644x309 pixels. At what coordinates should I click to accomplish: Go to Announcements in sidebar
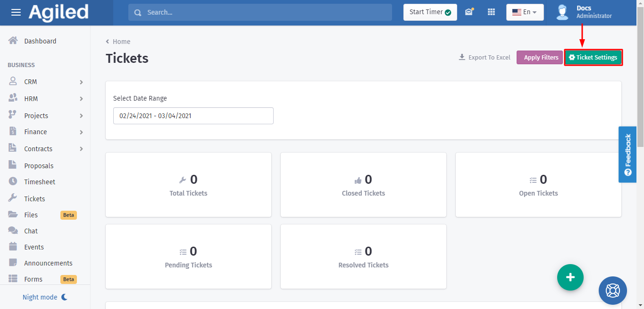pos(48,263)
